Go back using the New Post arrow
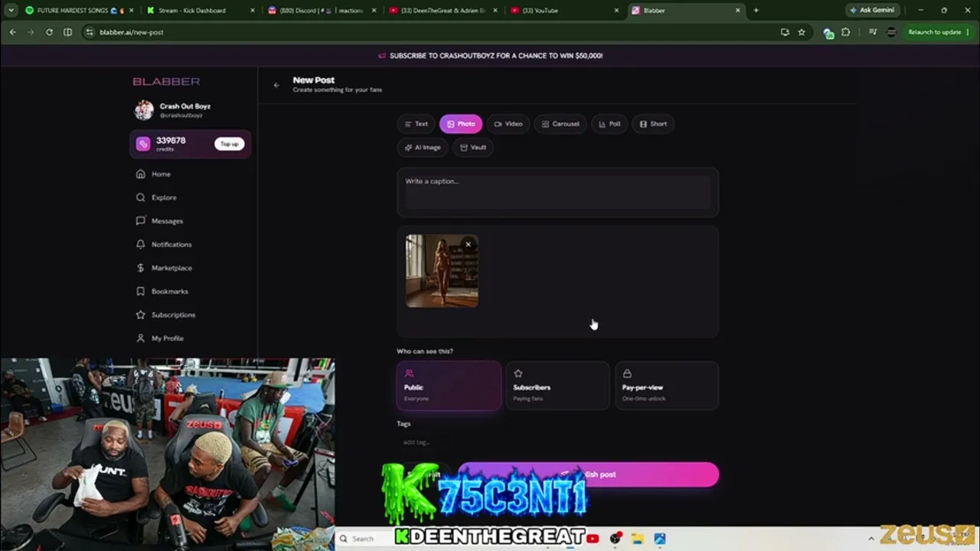980x551 pixels. [x=276, y=85]
